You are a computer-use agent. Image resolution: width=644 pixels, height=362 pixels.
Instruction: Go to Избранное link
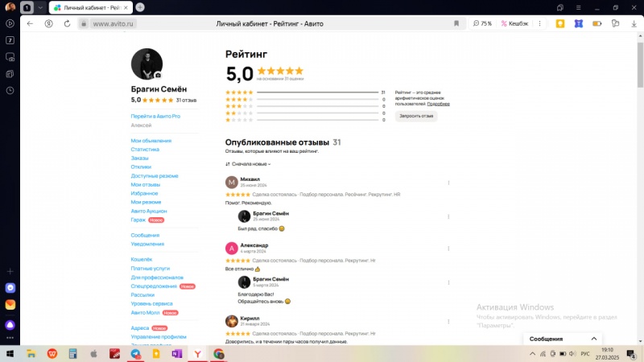(x=144, y=193)
